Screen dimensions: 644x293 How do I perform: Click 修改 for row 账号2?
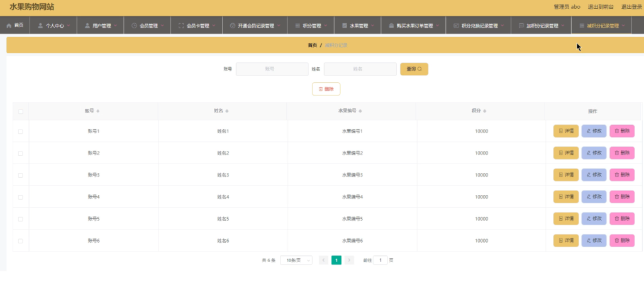point(594,153)
